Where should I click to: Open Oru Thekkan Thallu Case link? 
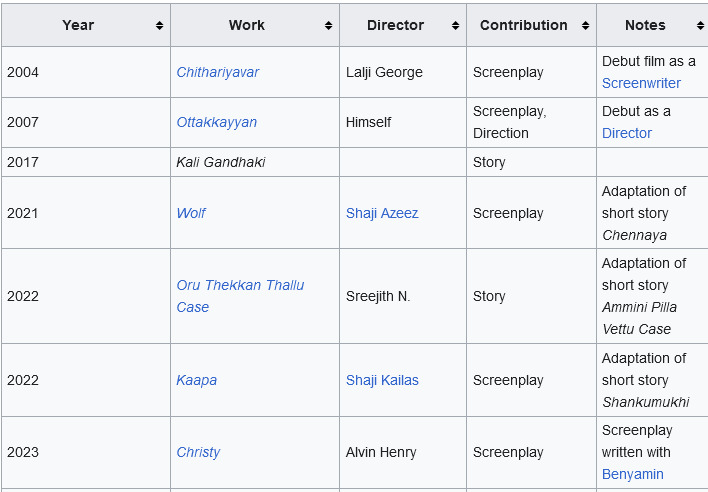click(x=240, y=296)
